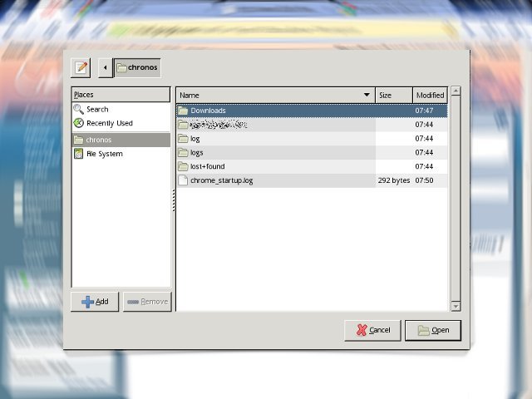Select the chrome_startup.log file name

click(x=222, y=180)
